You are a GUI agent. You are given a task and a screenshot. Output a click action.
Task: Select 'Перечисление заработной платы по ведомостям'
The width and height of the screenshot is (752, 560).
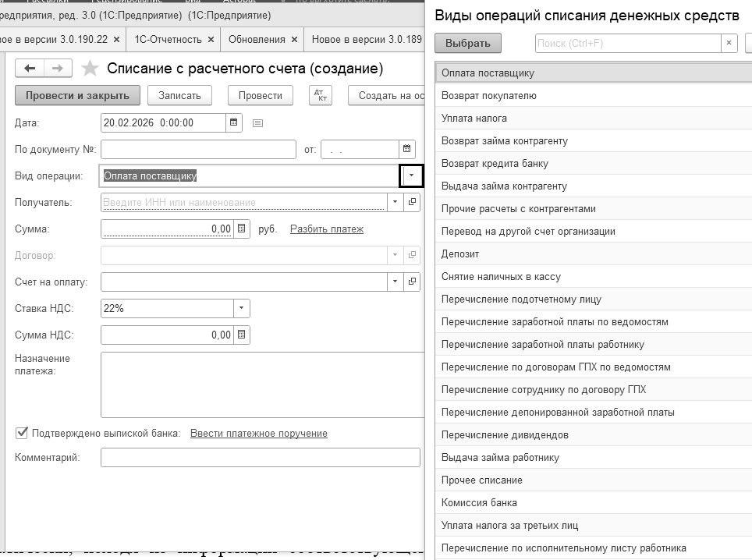coord(594,321)
